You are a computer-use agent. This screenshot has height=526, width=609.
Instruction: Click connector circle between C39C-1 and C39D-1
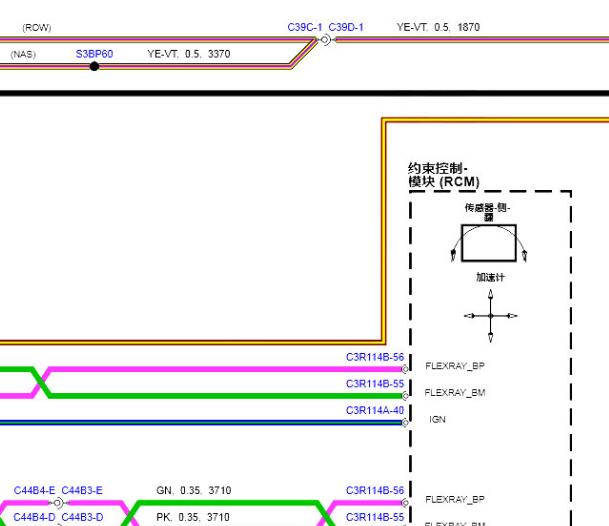point(325,40)
